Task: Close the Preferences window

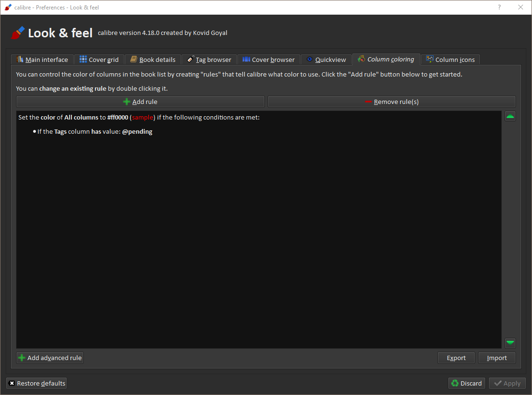Action: click(x=521, y=7)
